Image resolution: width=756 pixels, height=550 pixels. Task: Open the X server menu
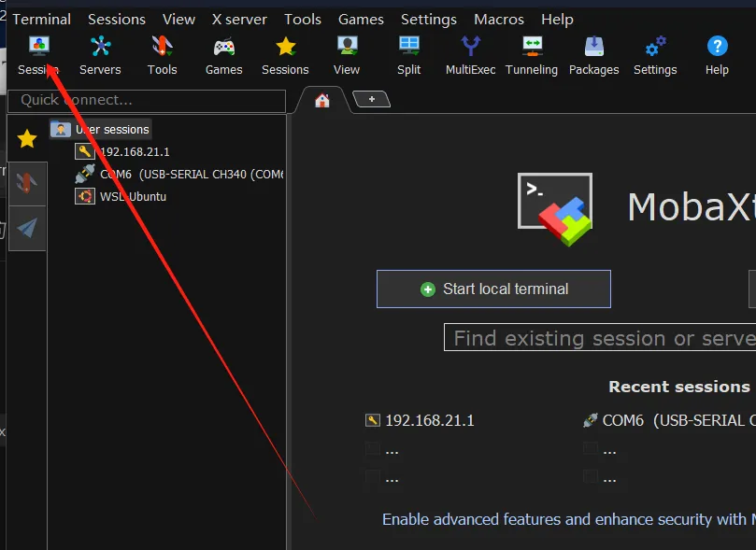[x=239, y=20]
